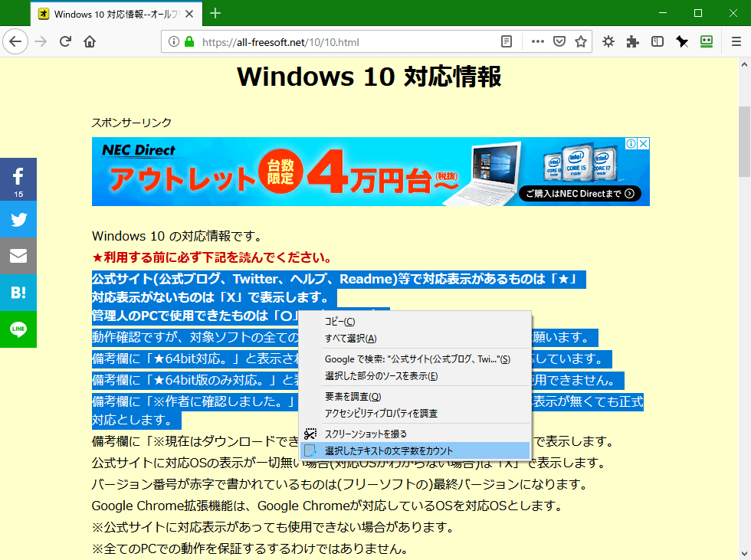Reload the current page
The image size is (751, 560).
point(65,41)
